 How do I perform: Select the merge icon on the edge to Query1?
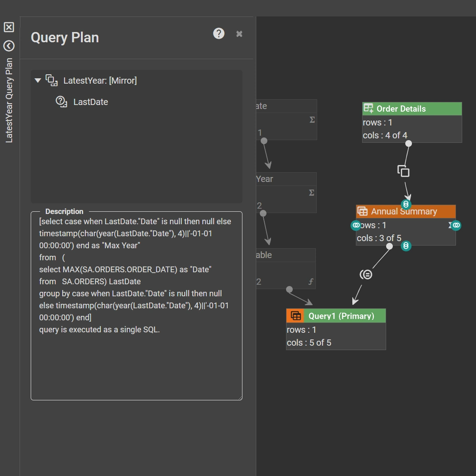[x=366, y=274]
